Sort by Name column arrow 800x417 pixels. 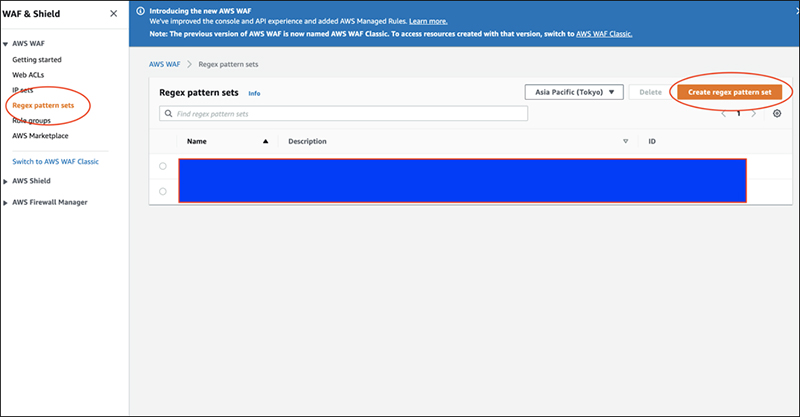click(266, 142)
